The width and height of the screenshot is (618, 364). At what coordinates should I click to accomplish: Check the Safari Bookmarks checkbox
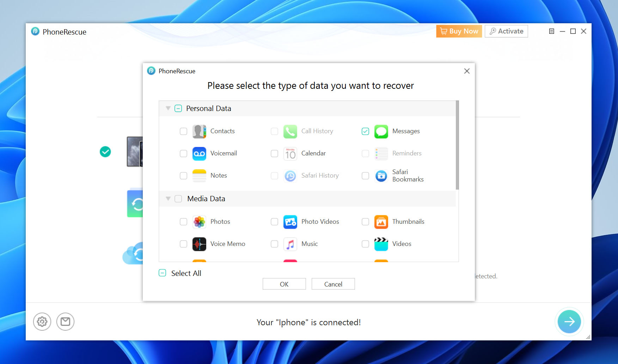coord(365,176)
